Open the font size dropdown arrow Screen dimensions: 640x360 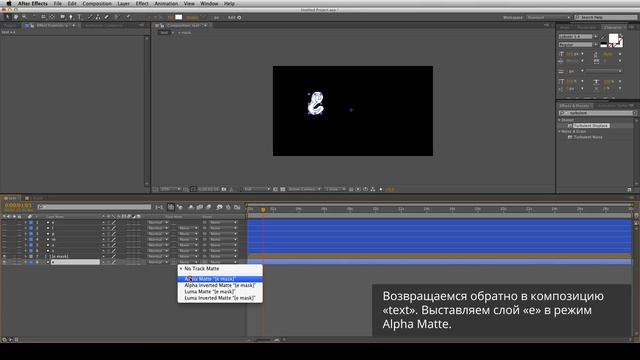pyautogui.click(x=582, y=53)
